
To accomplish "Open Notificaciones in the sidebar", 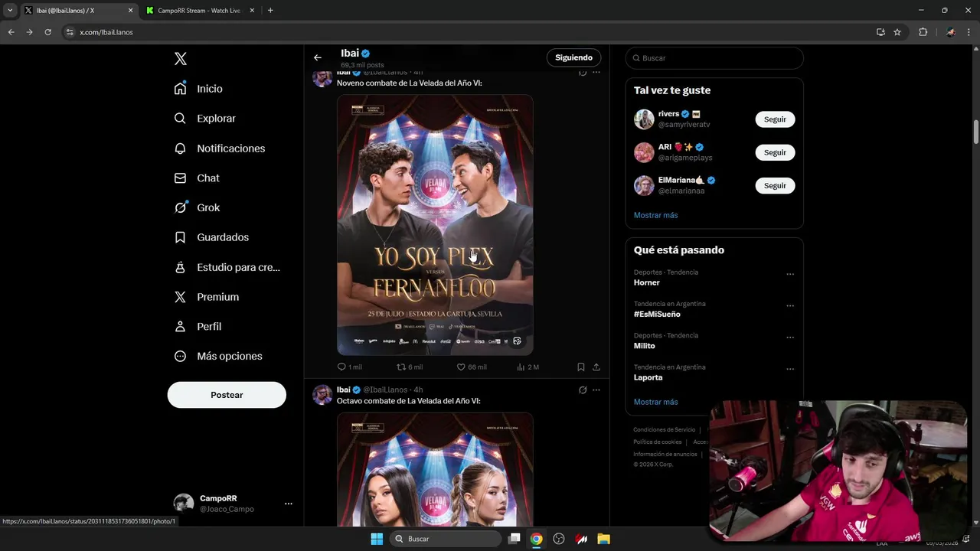I will [x=220, y=148].
